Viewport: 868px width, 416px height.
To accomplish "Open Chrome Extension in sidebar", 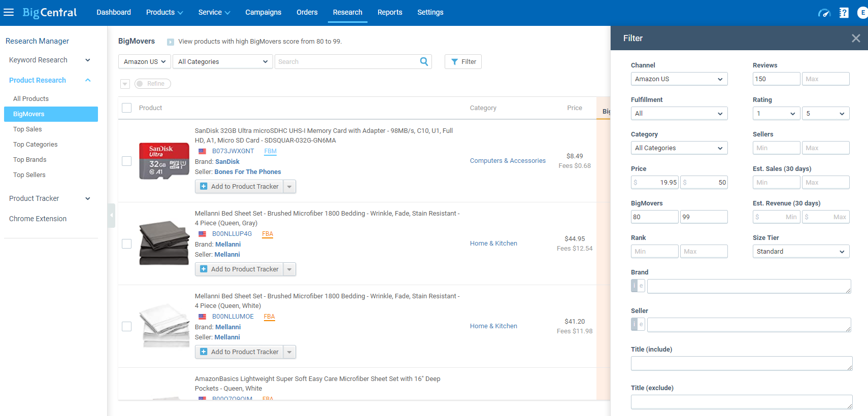I will point(38,219).
